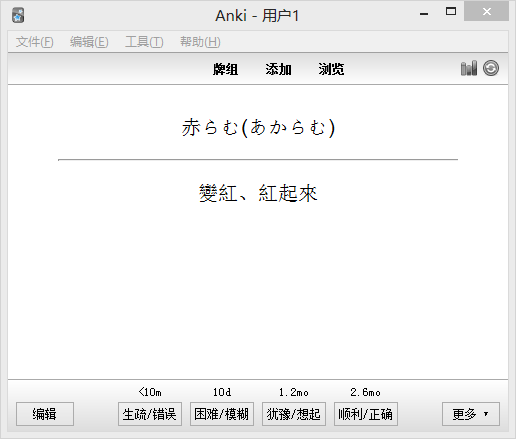Open the 浏览 card browser
This screenshot has height=439, width=516.
331,69
